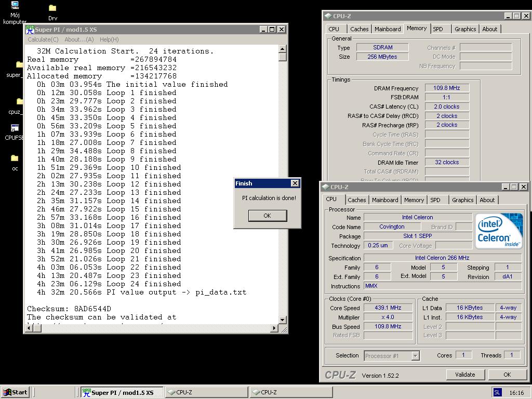Click the Start button on taskbar

pyautogui.click(x=16, y=392)
